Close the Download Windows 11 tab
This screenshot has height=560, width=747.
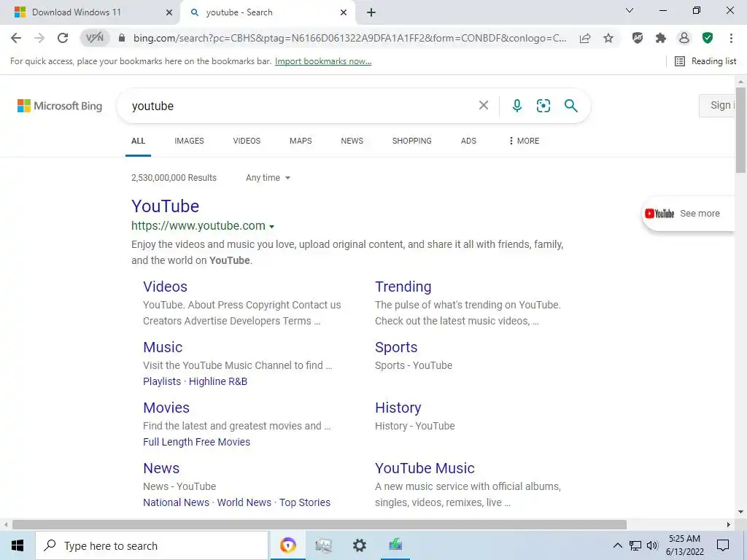[169, 12]
